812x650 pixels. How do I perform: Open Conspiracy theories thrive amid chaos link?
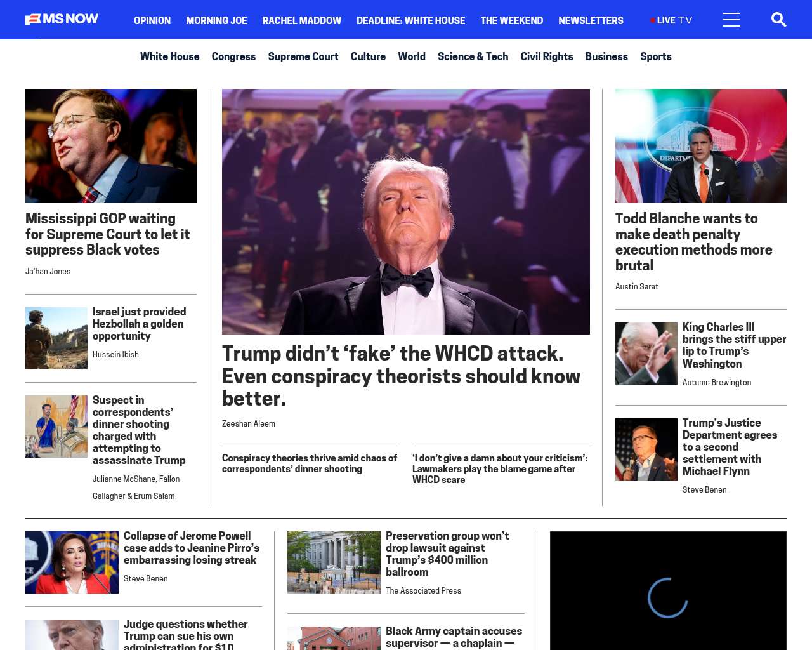point(310,463)
